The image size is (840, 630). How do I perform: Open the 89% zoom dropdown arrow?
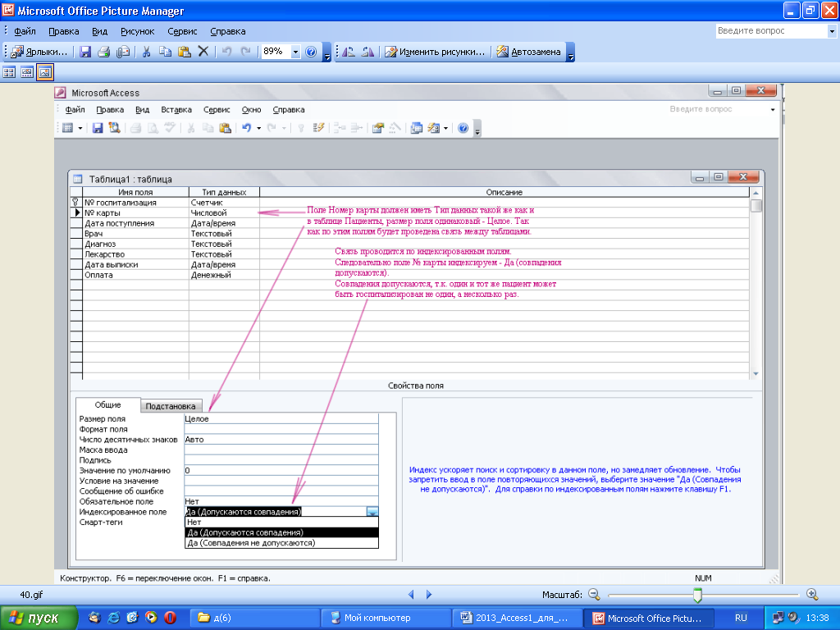tap(295, 52)
